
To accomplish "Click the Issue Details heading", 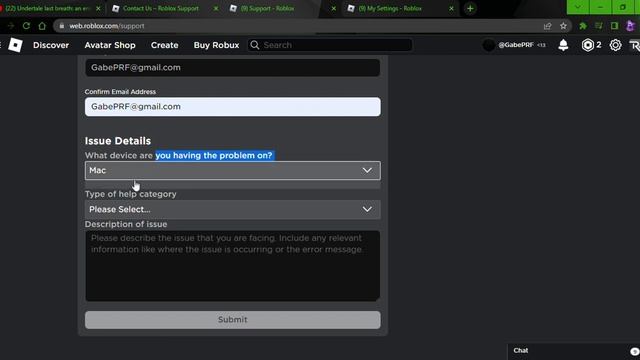I will pos(118,141).
